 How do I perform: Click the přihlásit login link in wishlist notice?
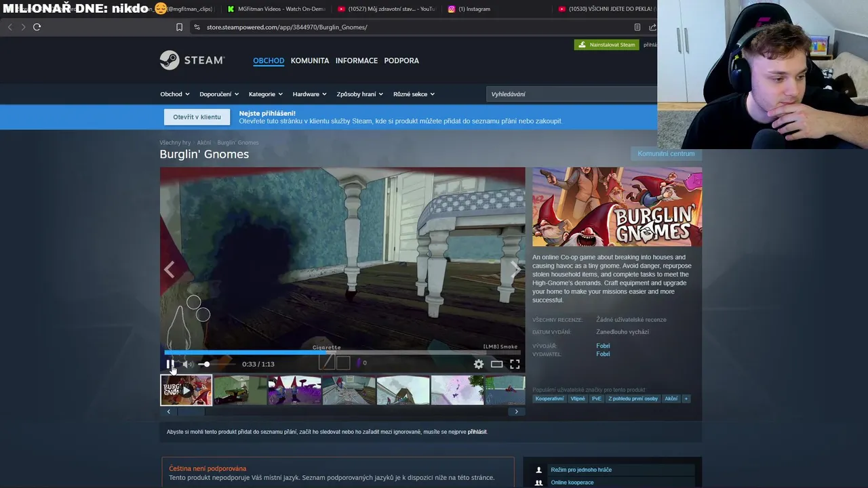point(477,432)
